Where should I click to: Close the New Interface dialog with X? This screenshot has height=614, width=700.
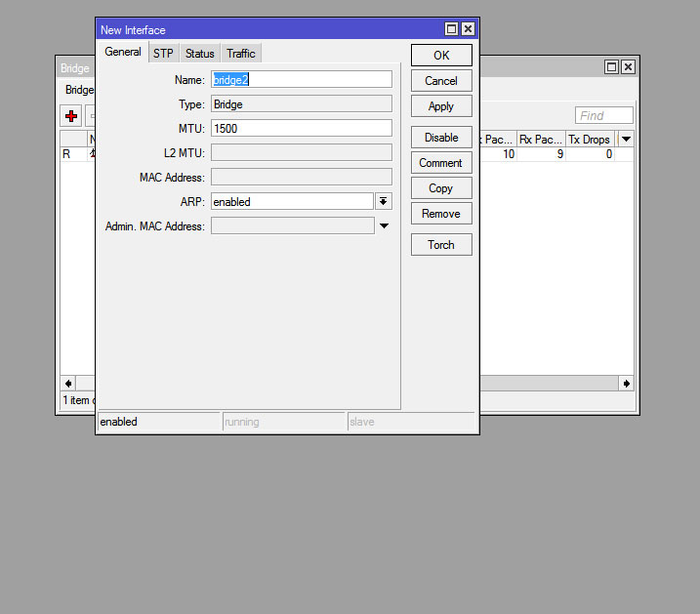468,30
